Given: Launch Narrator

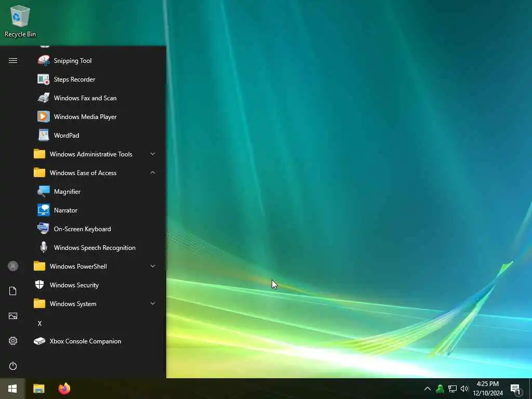Looking at the screenshot, I should 96,210.
